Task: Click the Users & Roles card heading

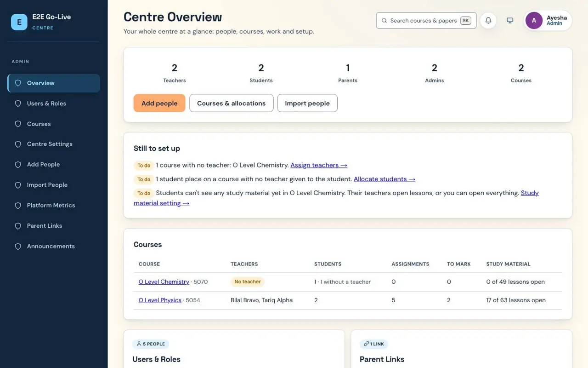Action: coord(156,359)
